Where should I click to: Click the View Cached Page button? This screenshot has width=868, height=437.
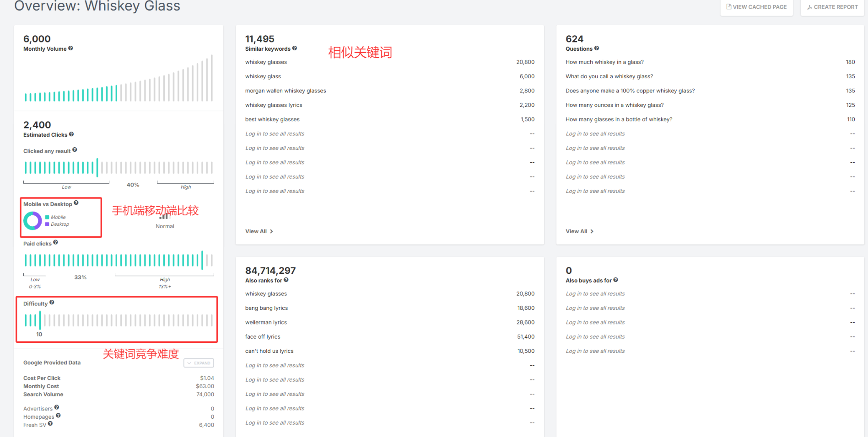pos(756,7)
